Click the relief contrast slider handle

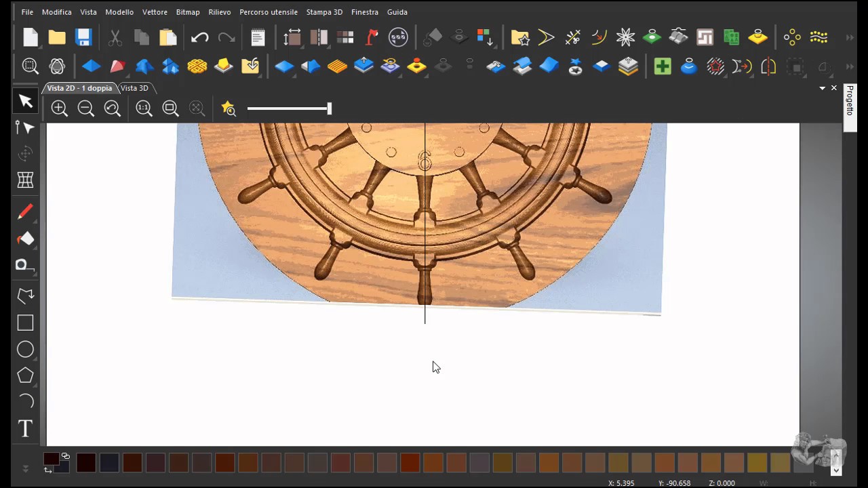pos(330,108)
